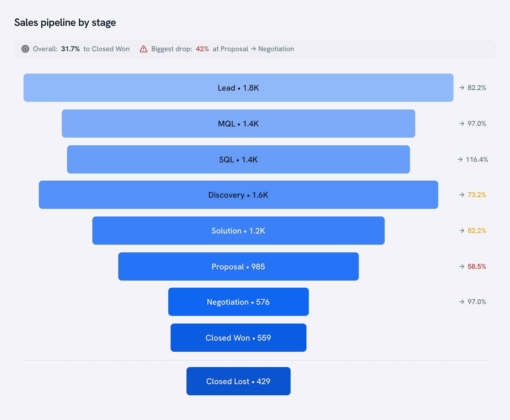Select the SQL 1.4K funnel bar
510x420 pixels.
[239, 159]
